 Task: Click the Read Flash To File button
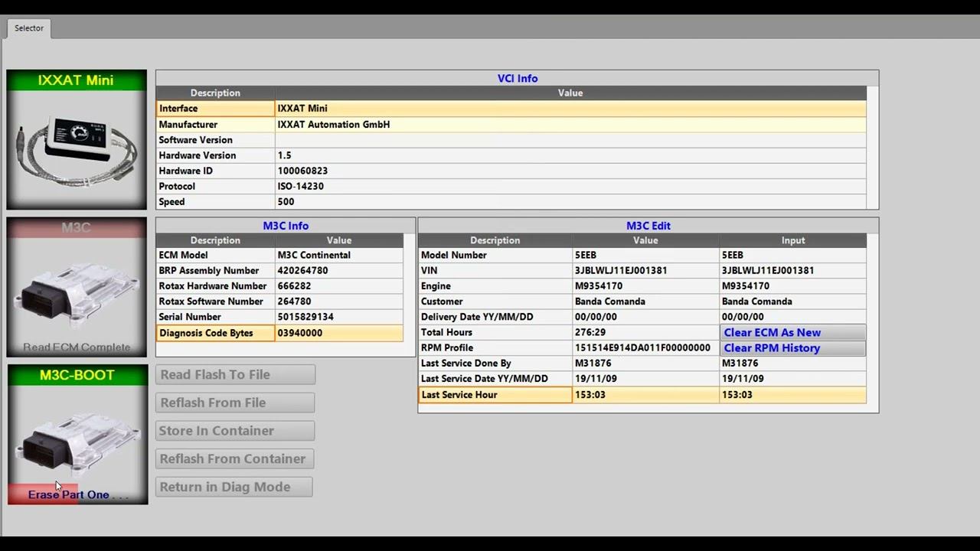(235, 375)
